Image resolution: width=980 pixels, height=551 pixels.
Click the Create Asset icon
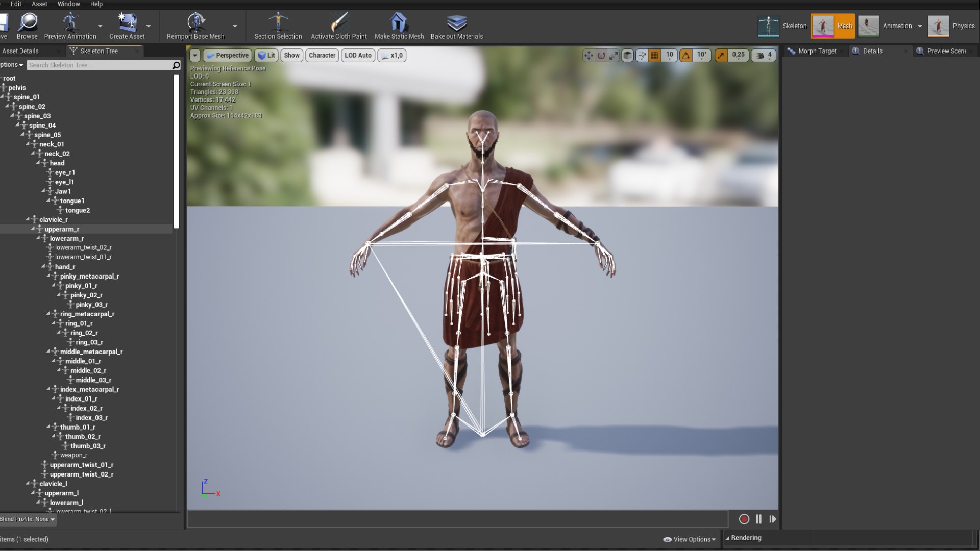pyautogui.click(x=127, y=26)
